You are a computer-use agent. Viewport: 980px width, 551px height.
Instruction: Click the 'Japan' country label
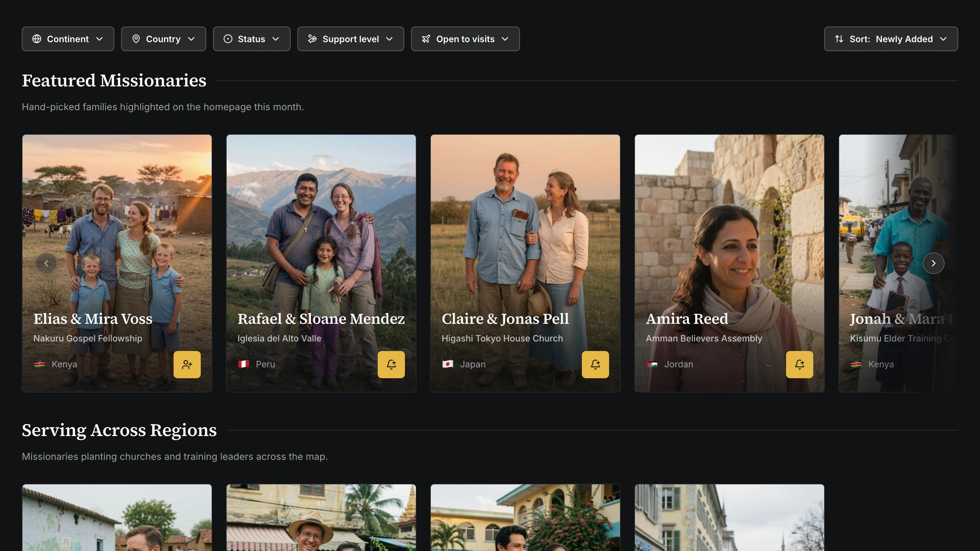point(473,364)
